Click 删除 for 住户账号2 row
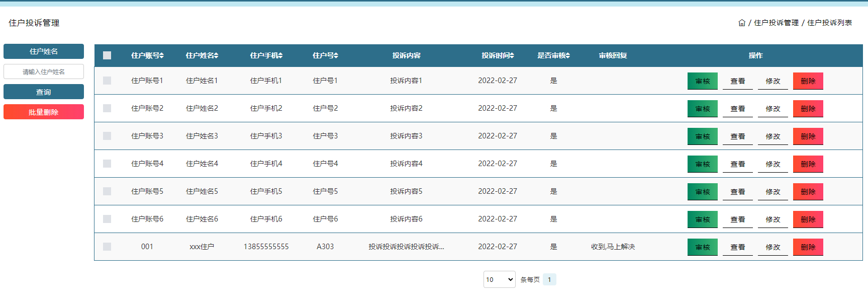The height and width of the screenshot is (301, 868). coord(808,109)
